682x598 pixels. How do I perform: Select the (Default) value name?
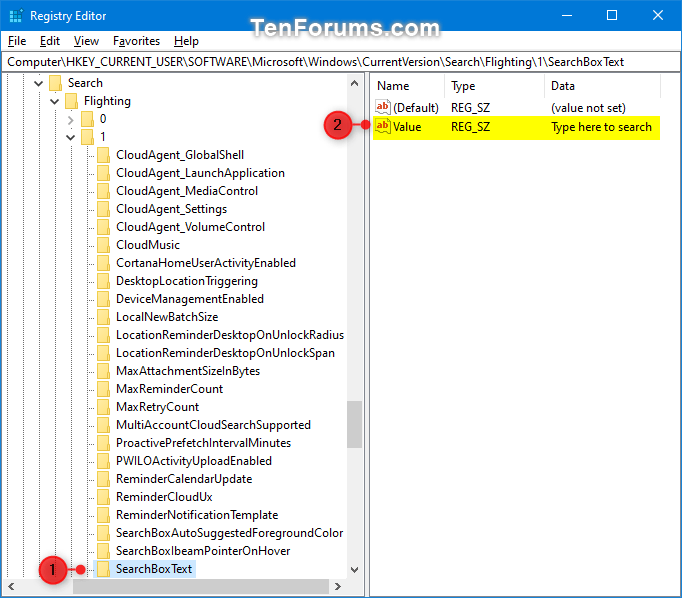click(x=416, y=108)
